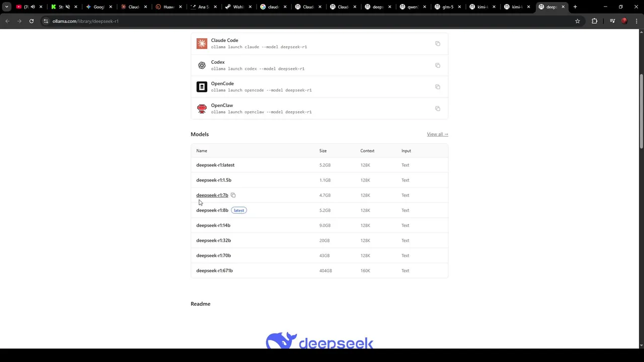Screen dimensions: 644x362
Task: Close the Huawei tab
Action: click(181, 7)
